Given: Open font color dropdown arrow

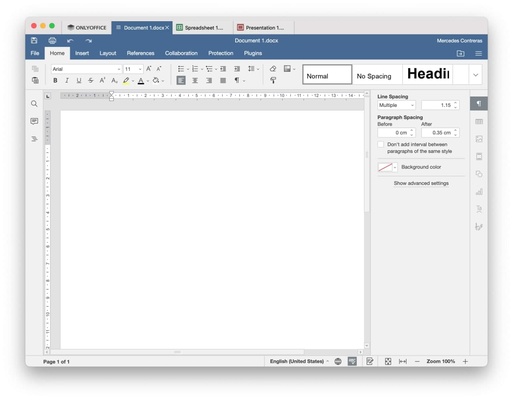Looking at the screenshot, I should pyautogui.click(x=148, y=81).
